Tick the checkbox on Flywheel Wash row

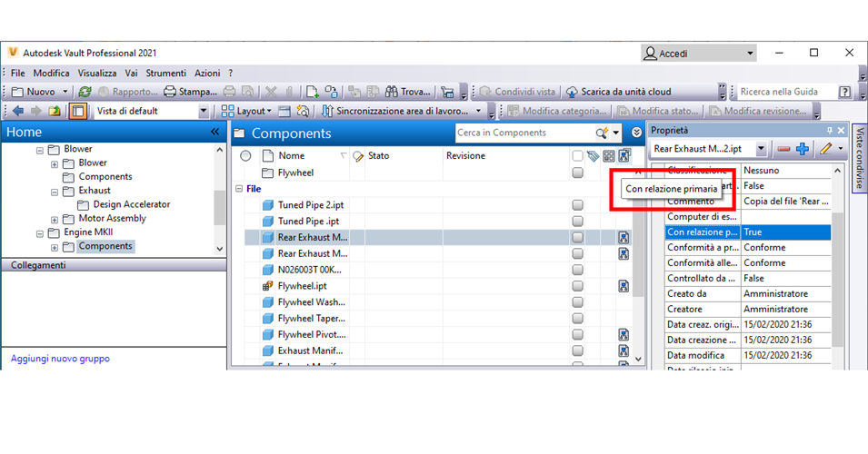point(577,302)
